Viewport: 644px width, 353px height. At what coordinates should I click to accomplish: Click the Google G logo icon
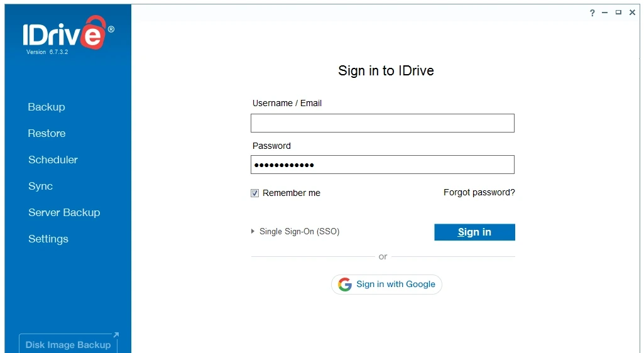click(x=345, y=284)
